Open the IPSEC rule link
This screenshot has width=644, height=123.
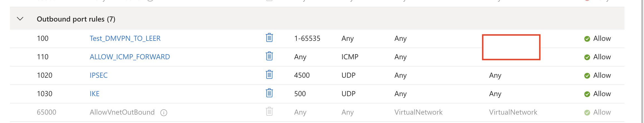(98, 75)
